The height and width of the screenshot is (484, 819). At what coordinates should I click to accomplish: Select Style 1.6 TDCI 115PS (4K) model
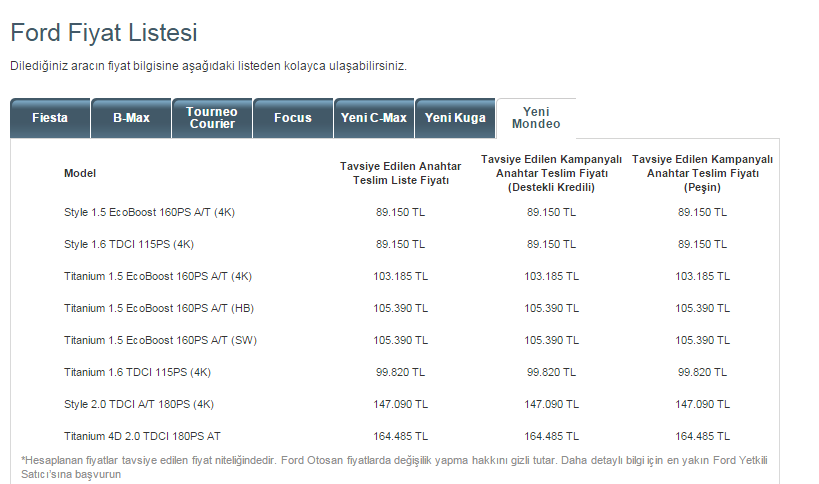pos(129,244)
